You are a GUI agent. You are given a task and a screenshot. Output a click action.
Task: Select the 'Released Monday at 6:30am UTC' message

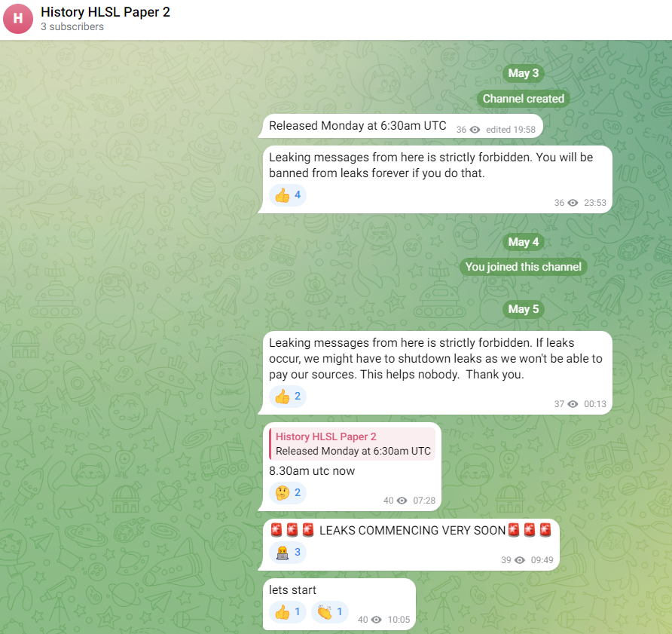point(358,126)
